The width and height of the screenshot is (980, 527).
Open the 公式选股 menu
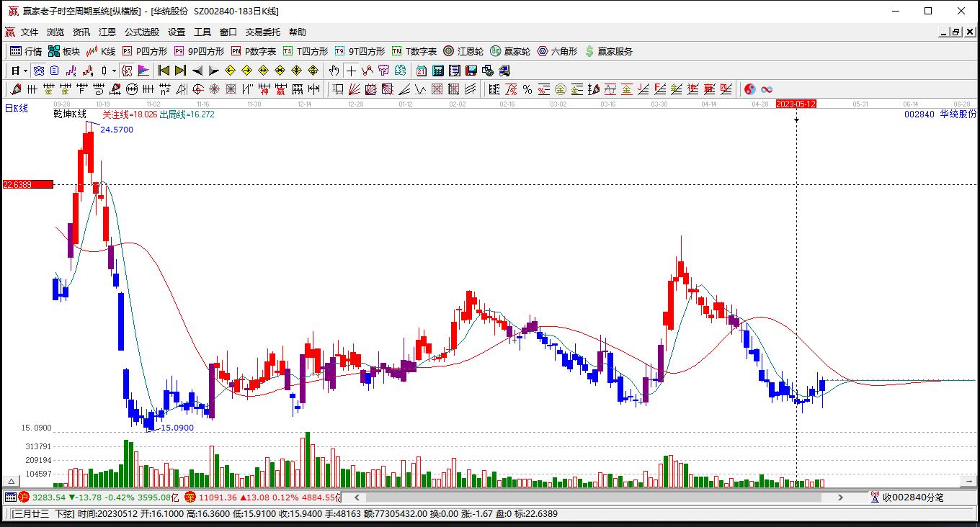point(142,32)
